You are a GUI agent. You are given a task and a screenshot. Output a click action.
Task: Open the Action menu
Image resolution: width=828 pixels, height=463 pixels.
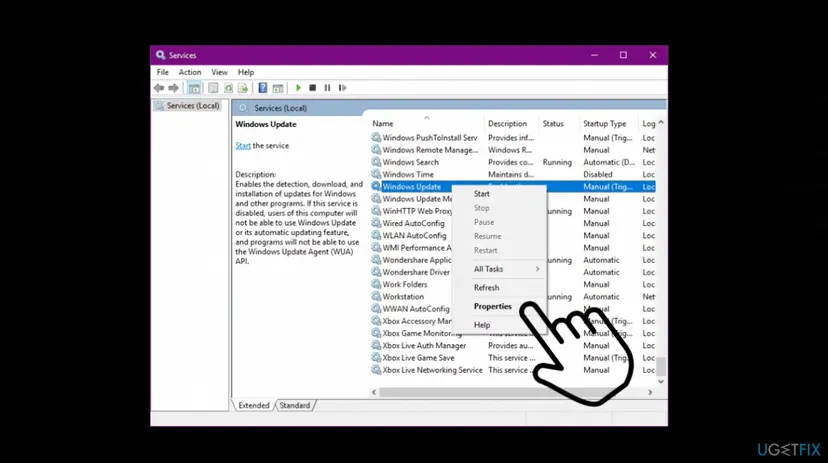(x=190, y=72)
